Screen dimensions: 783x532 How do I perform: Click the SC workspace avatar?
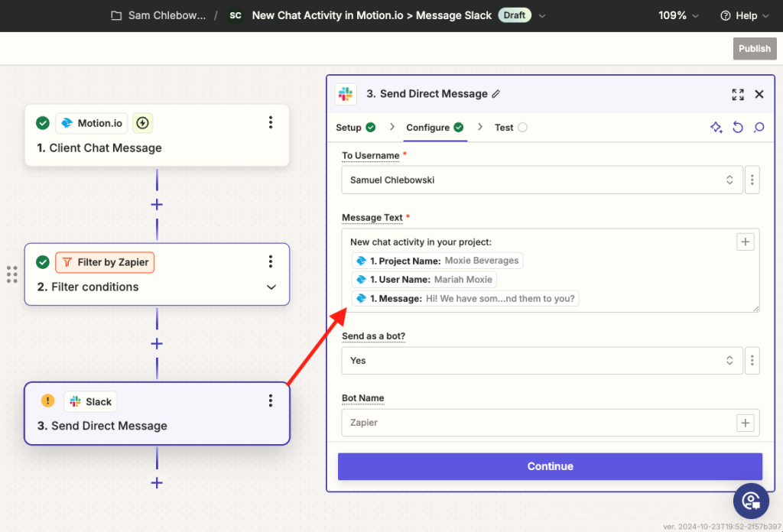pos(236,15)
